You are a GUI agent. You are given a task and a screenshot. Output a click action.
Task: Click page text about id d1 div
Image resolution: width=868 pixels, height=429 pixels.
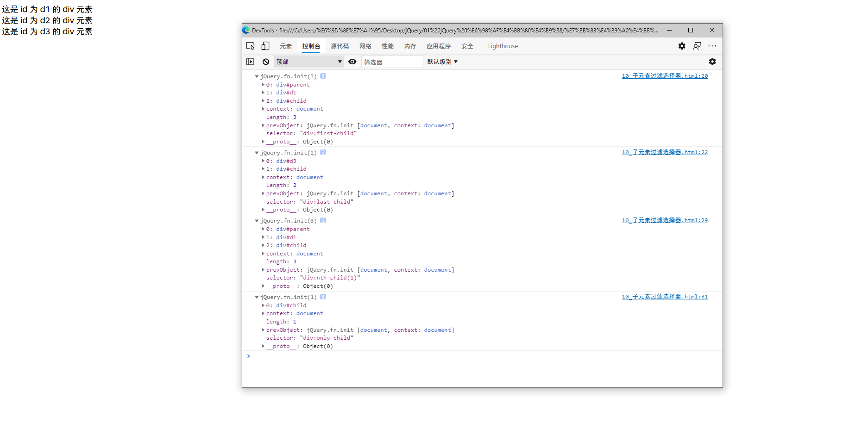[x=47, y=9]
